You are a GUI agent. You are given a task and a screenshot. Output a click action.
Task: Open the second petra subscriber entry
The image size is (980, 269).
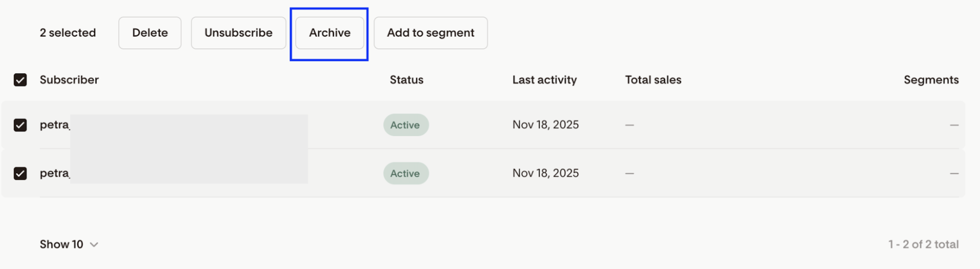click(55, 173)
